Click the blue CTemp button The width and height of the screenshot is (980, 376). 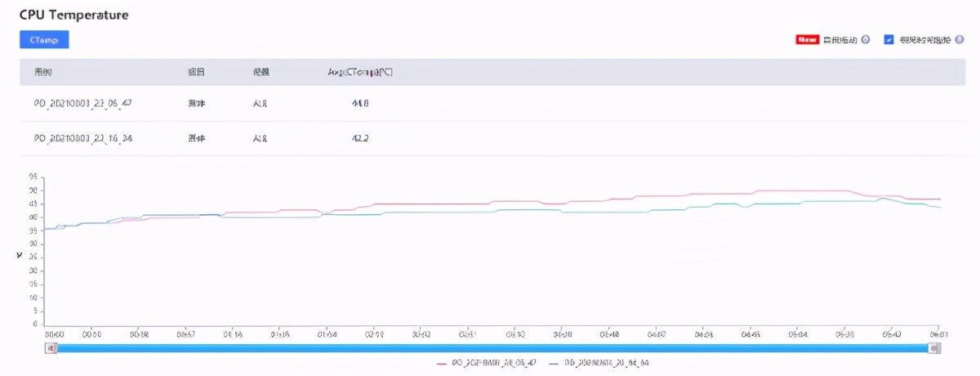click(x=44, y=40)
